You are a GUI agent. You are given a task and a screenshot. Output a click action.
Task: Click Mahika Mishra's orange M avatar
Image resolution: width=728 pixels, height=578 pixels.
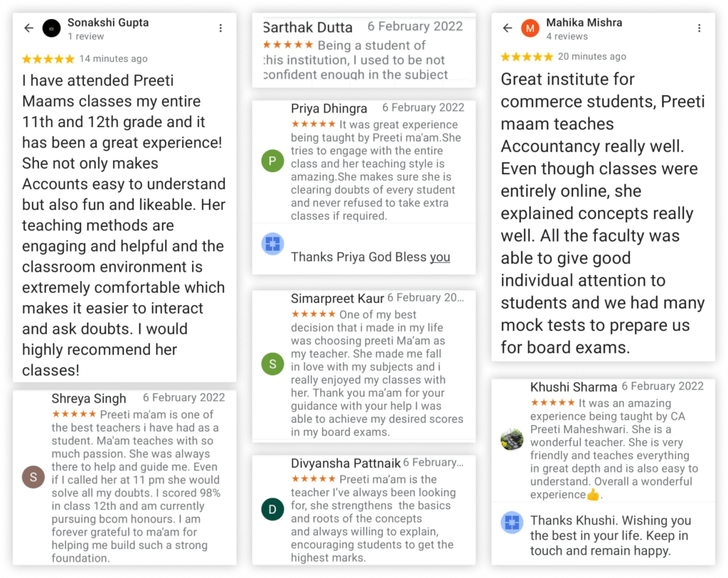click(x=530, y=28)
